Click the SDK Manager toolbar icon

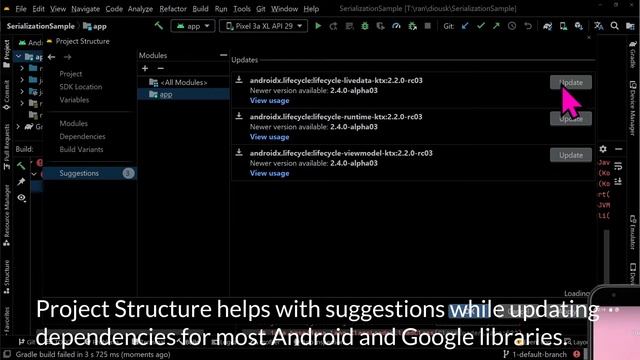tap(579, 26)
